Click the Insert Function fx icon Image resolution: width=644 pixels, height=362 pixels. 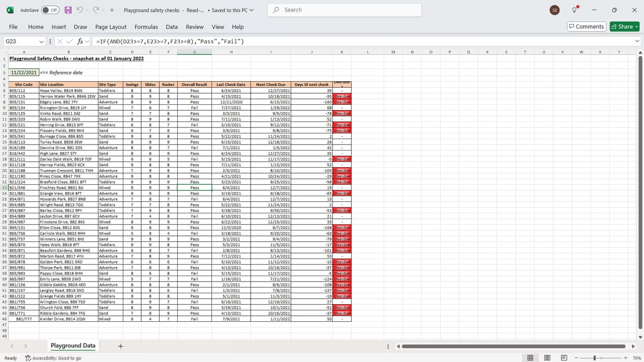(x=80, y=42)
